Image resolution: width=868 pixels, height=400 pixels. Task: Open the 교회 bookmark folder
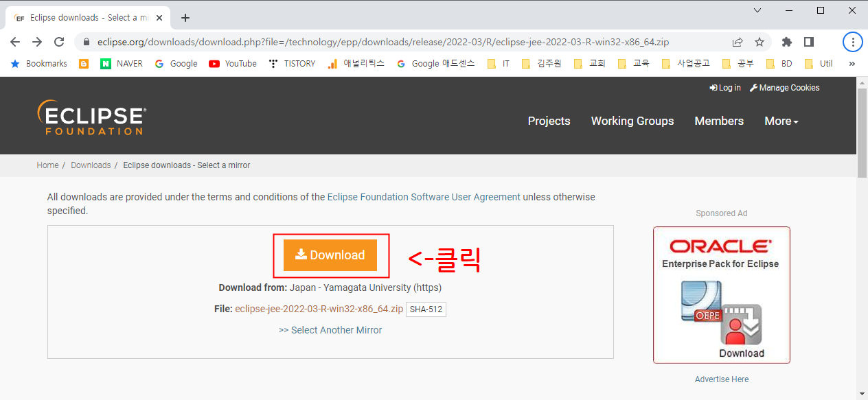[589, 63]
